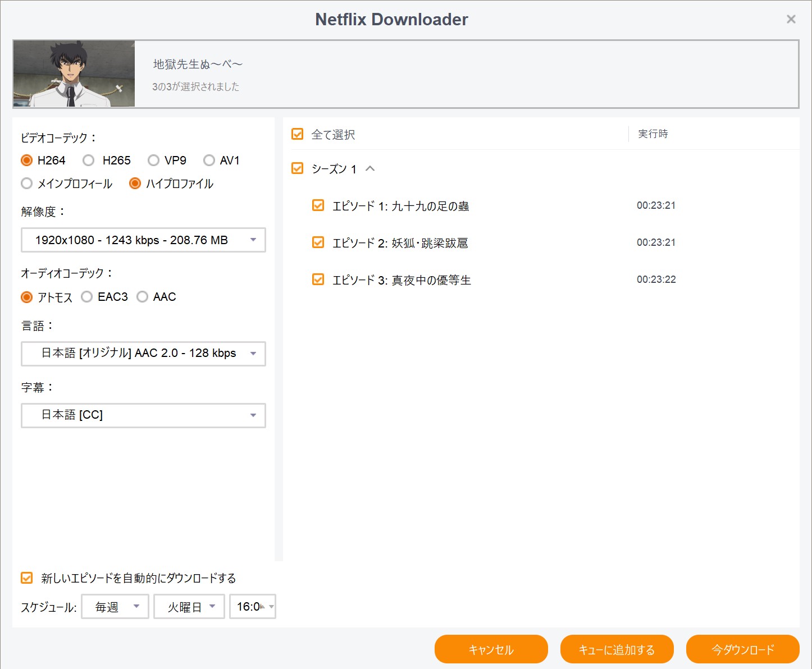Open the 言語 audio language dropdown
Screen dimensions: 812x669
[x=143, y=354]
